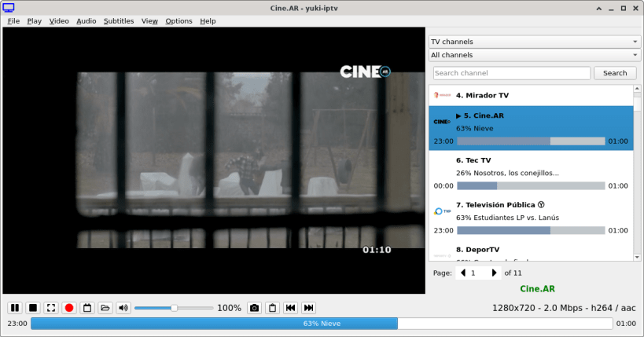The image size is (644, 337).
Task: Click the page number field
Action: point(478,273)
